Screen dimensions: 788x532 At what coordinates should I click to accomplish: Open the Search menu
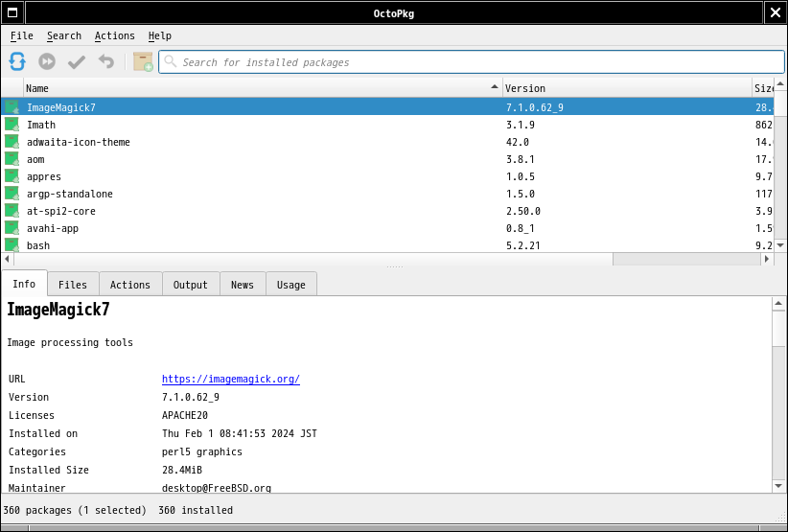[x=64, y=35]
